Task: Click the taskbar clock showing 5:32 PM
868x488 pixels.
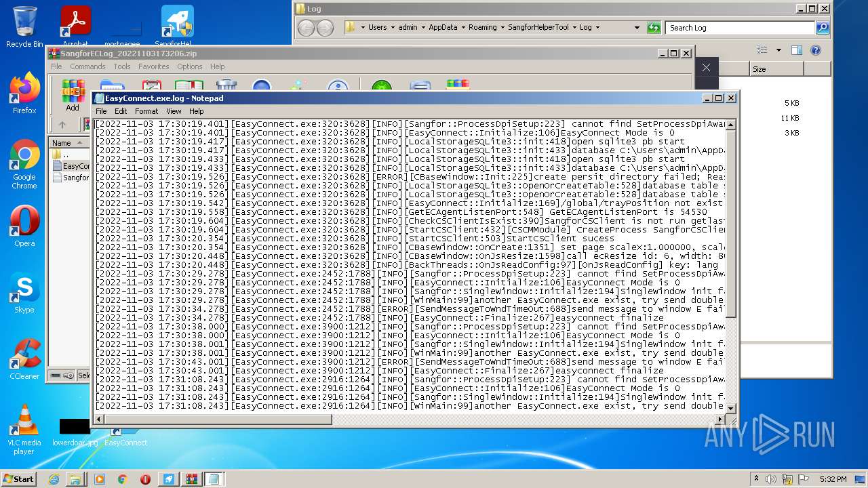Action: point(833,479)
